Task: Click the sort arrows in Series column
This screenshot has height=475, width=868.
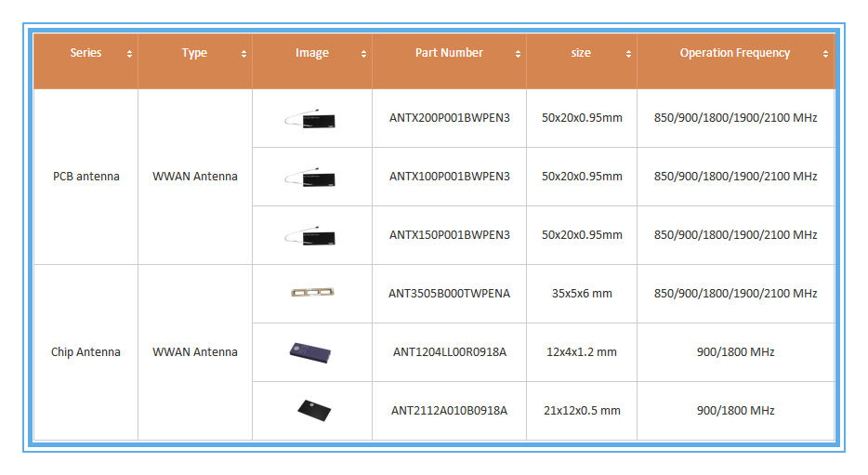Action: pos(129,54)
